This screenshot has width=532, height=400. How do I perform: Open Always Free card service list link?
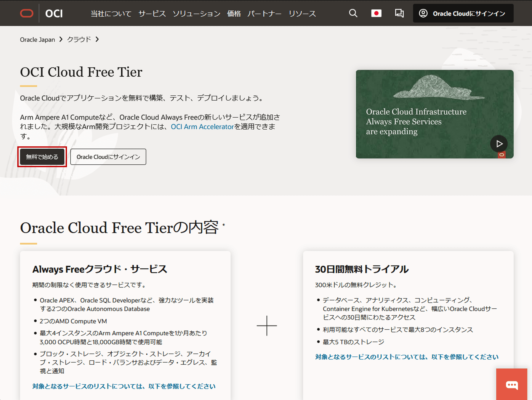[124, 386]
